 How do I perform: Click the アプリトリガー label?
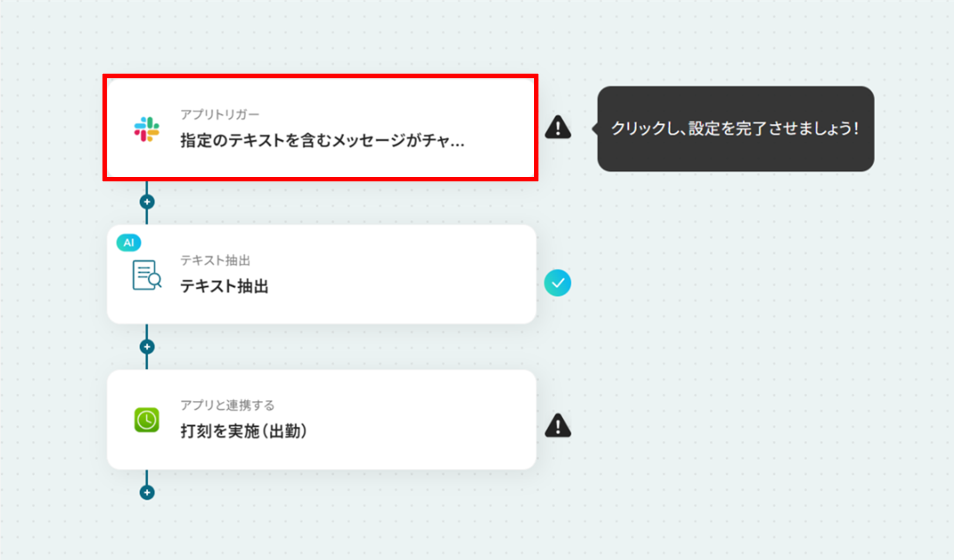[220, 115]
